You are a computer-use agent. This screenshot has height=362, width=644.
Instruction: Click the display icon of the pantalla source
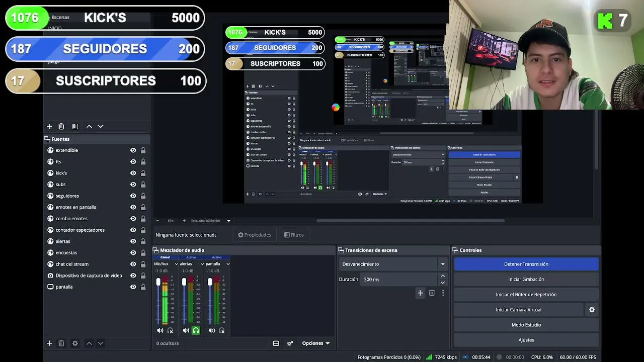[x=50, y=287]
